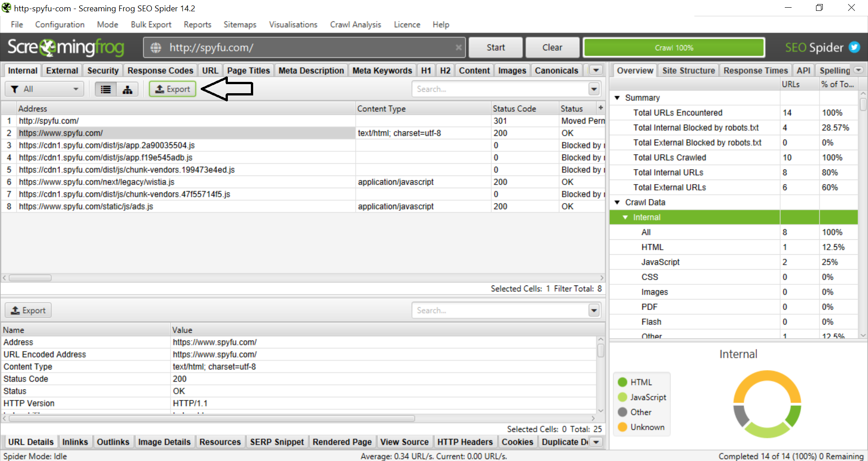The width and height of the screenshot is (868, 461).
Task: Click the Clear button
Action: (552, 48)
